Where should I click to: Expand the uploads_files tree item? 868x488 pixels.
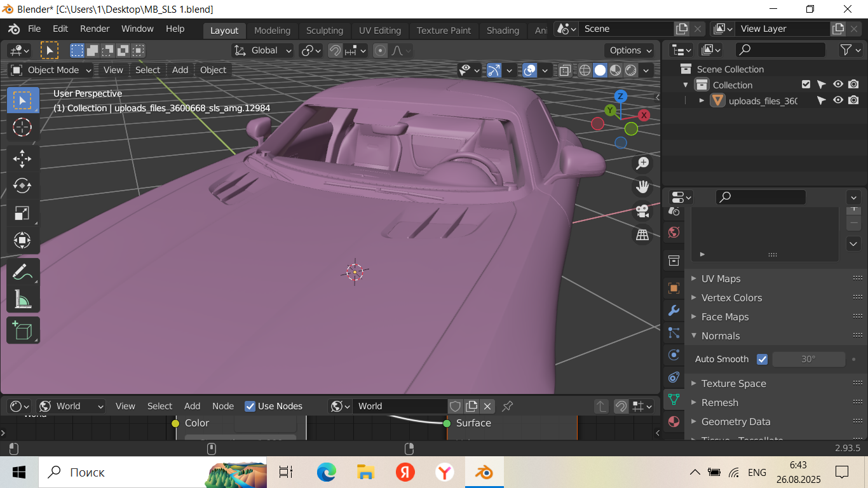click(702, 100)
